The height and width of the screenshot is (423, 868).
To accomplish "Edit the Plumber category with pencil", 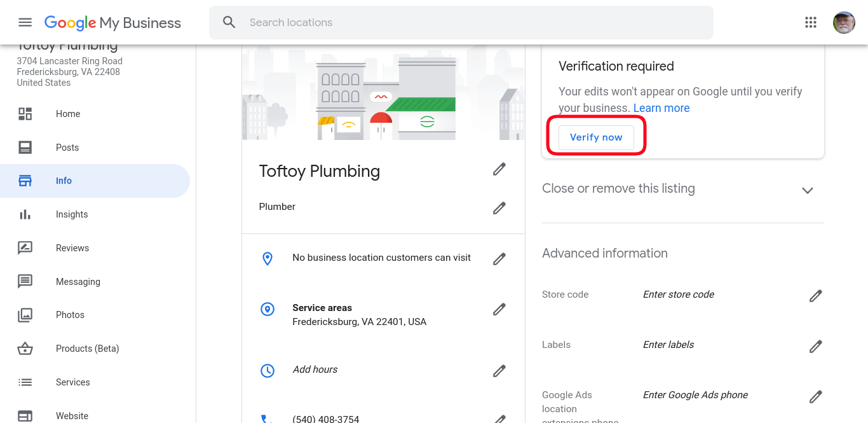I will (x=499, y=208).
